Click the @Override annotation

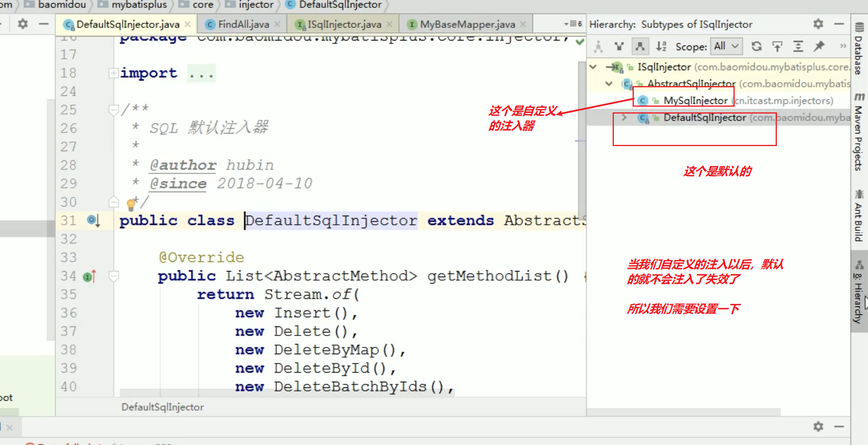201,257
